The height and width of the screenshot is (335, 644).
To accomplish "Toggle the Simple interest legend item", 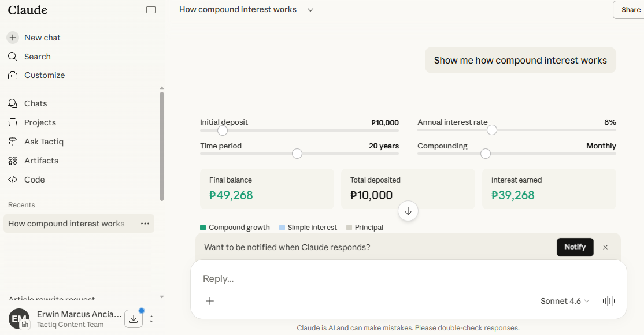I will [308, 228].
